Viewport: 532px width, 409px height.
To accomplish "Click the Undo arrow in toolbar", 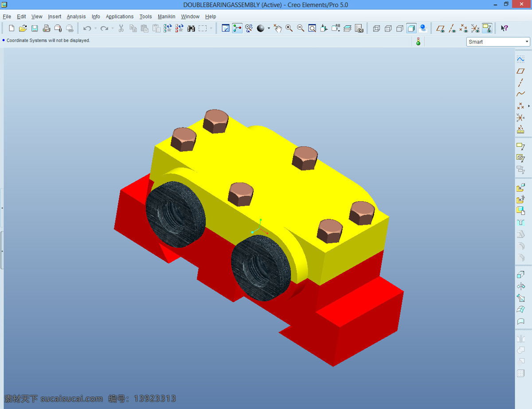I will [x=87, y=28].
